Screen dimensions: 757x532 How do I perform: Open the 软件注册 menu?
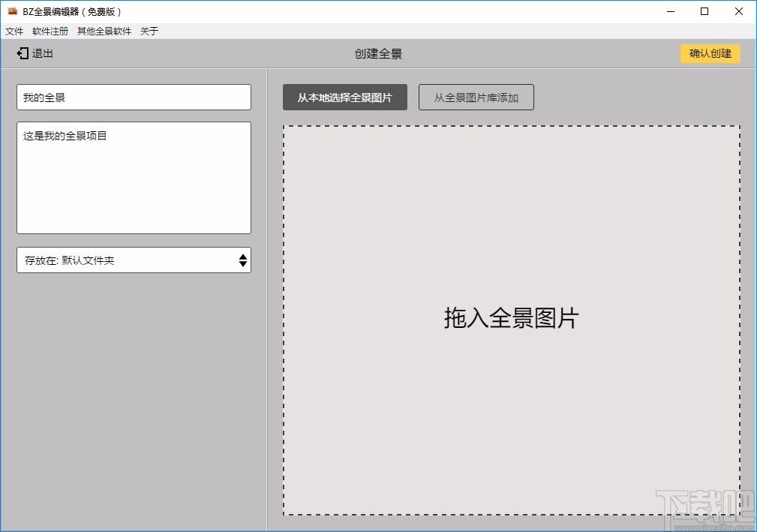(50, 32)
